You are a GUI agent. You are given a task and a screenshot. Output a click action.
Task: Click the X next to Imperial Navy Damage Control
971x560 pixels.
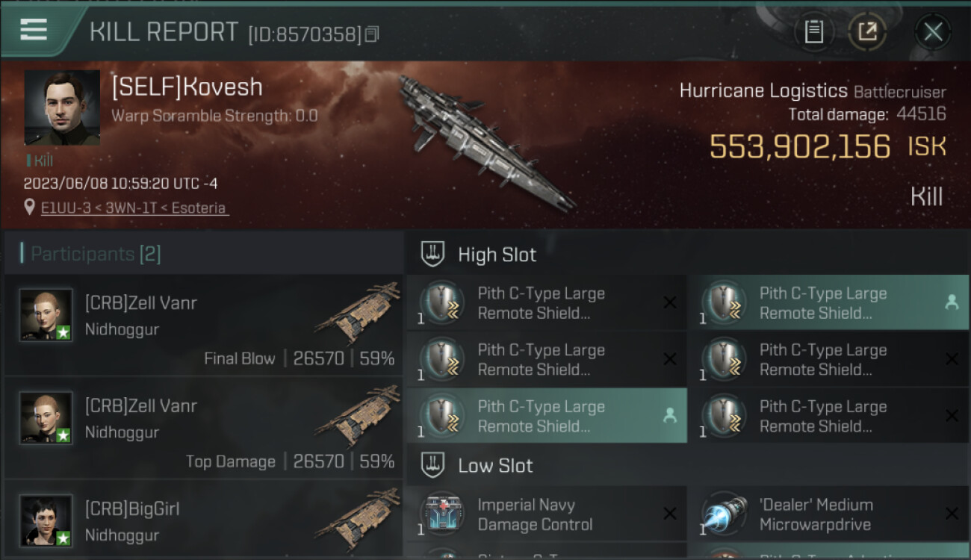click(670, 514)
